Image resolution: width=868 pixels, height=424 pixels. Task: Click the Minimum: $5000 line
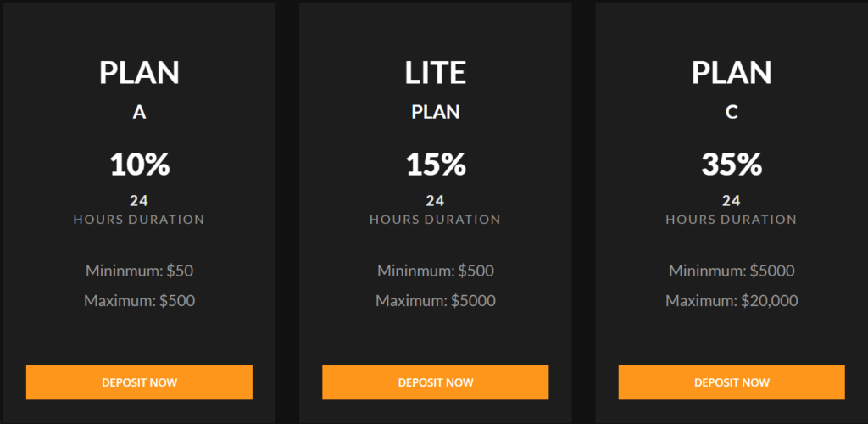pos(732,271)
